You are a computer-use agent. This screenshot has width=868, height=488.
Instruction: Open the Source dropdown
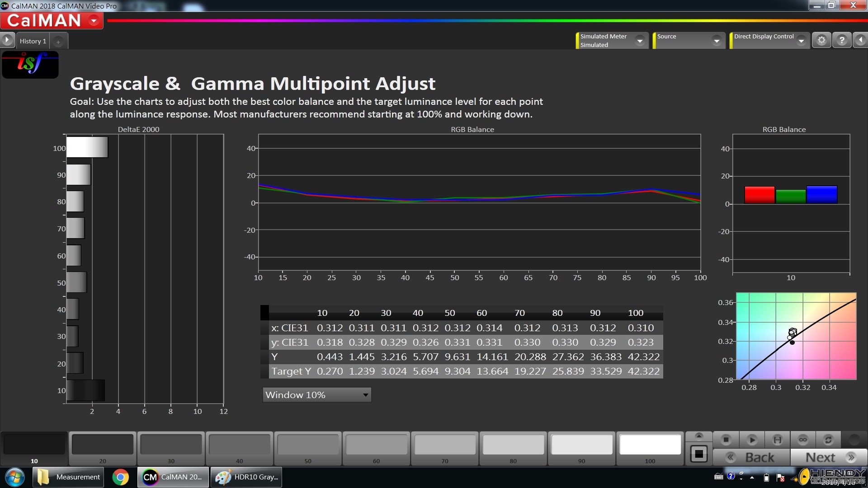click(717, 41)
